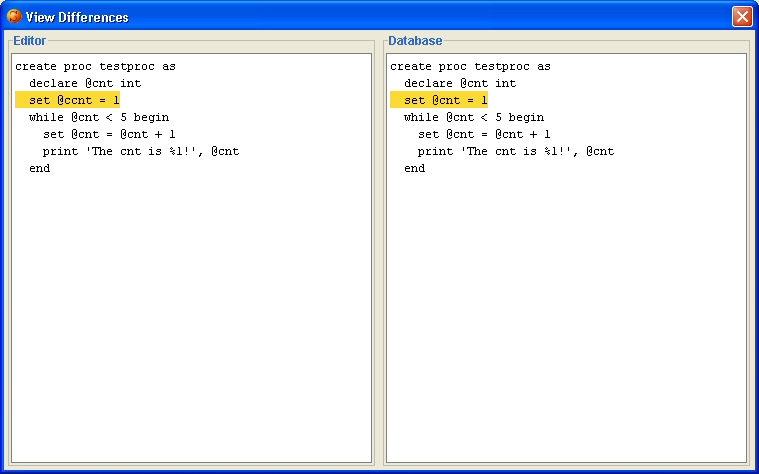Image resolution: width=759 pixels, height=474 pixels.
Task: Click the 'end' line in Editor pane
Action: [40, 168]
